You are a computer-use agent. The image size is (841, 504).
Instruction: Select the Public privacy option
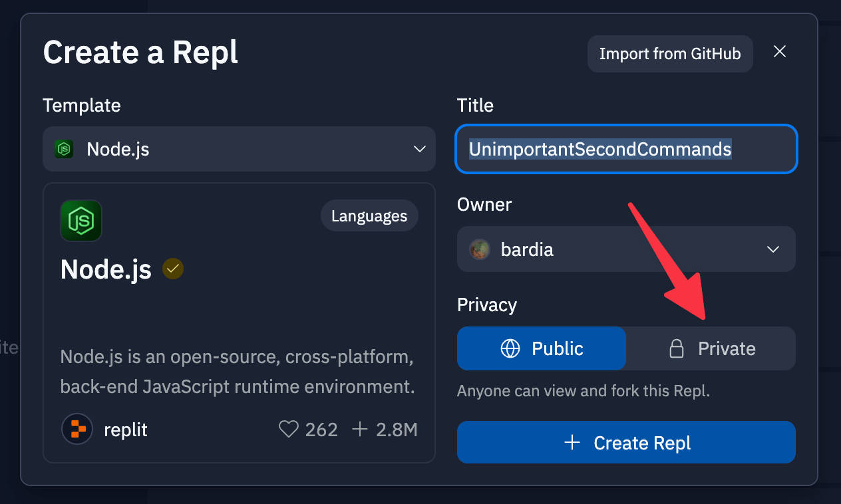542,348
